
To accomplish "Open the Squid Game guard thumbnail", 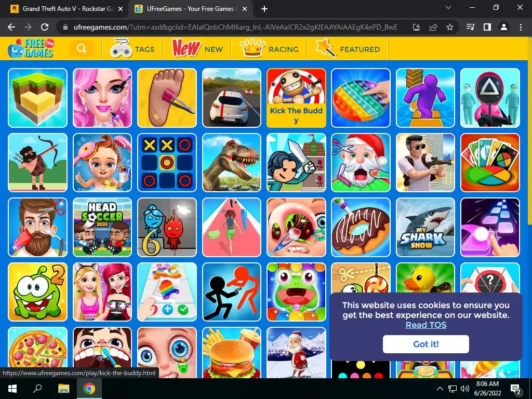I will click(490, 98).
